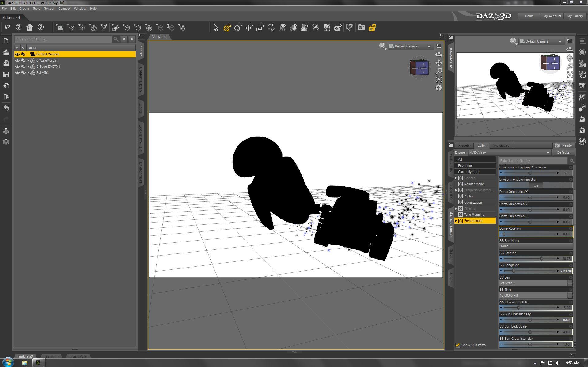Expand the 3 SuperEVETX3 tree node
This screenshot has height=367, width=588.
coord(28,66)
